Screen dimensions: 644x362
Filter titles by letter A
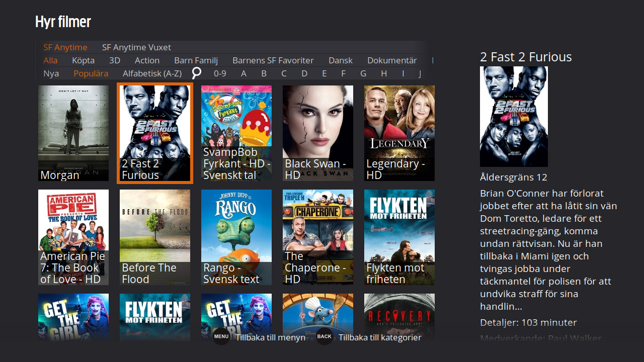pos(244,73)
